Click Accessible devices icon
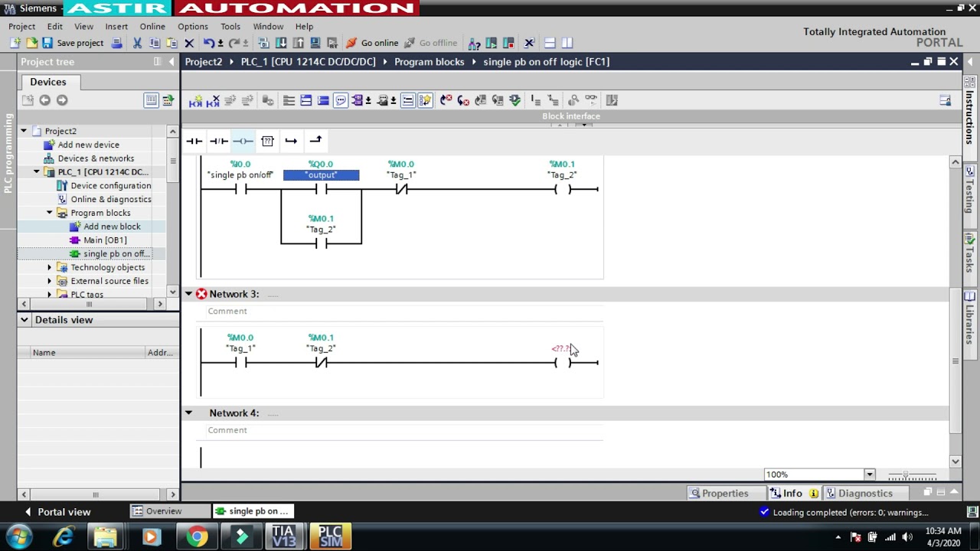This screenshot has width=980, height=551. pos(474,43)
